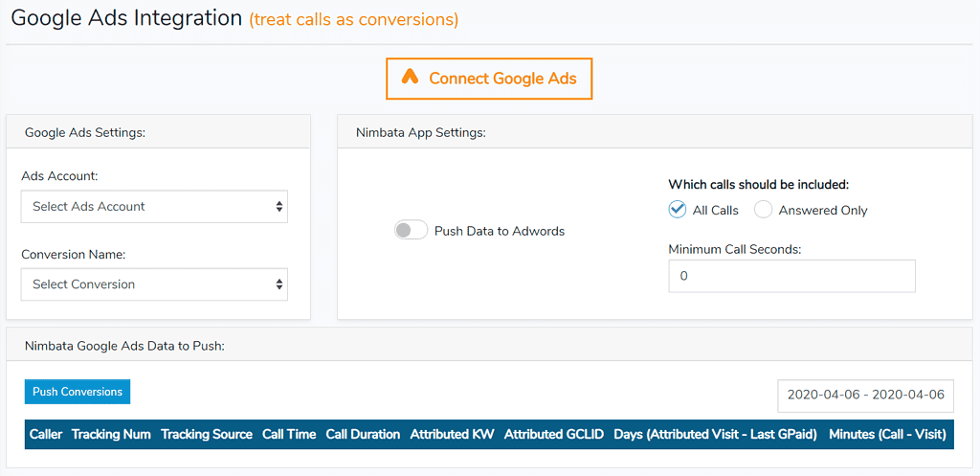The image size is (980, 476).
Task: Open the date range picker field
Action: pyautogui.click(x=865, y=395)
